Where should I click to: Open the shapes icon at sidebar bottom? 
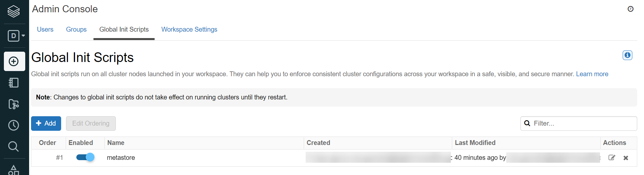click(x=14, y=170)
